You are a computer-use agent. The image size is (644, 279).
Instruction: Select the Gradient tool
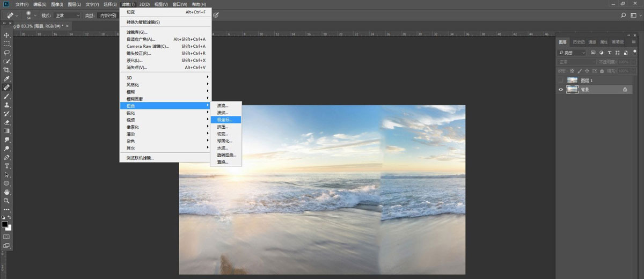[x=6, y=131]
